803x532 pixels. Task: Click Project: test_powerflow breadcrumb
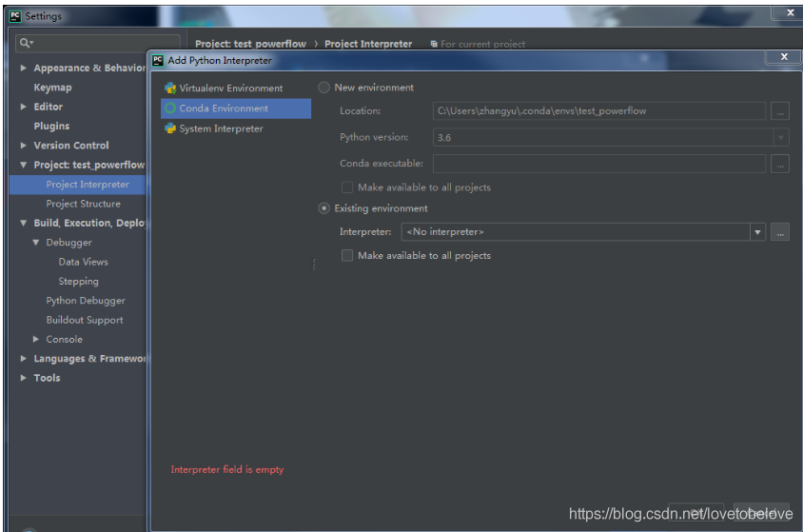point(250,44)
